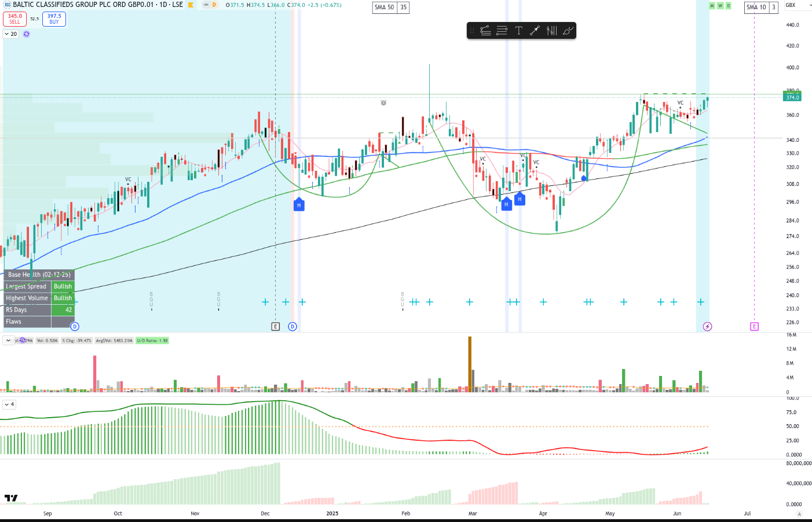
Task: Click the A auto-scale button at bottom right
Action: [x=799, y=514]
